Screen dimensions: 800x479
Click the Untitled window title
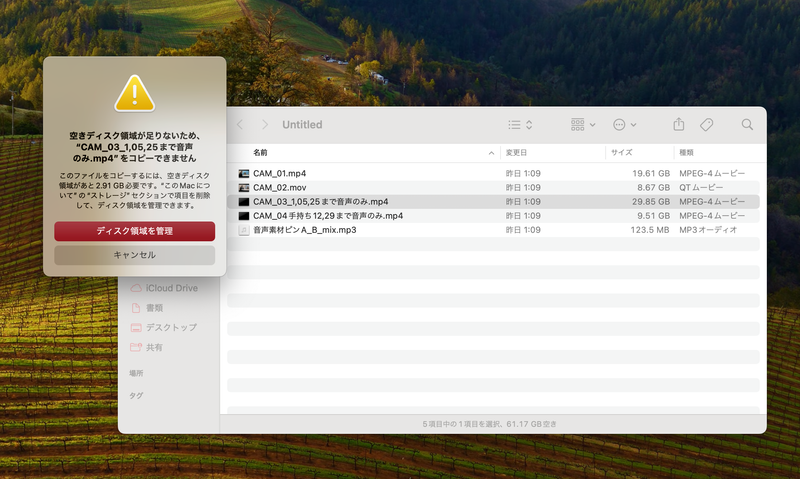coord(302,124)
